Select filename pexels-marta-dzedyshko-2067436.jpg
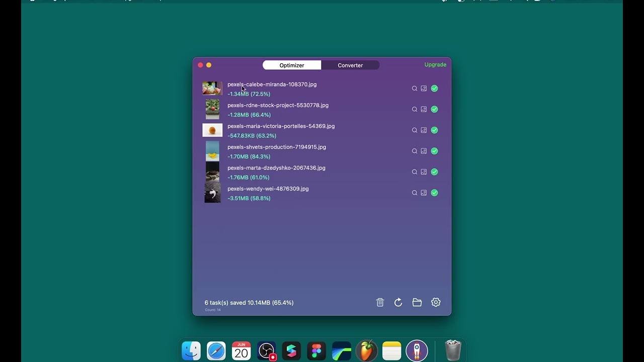This screenshot has height=362, width=644. tap(276, 168)
